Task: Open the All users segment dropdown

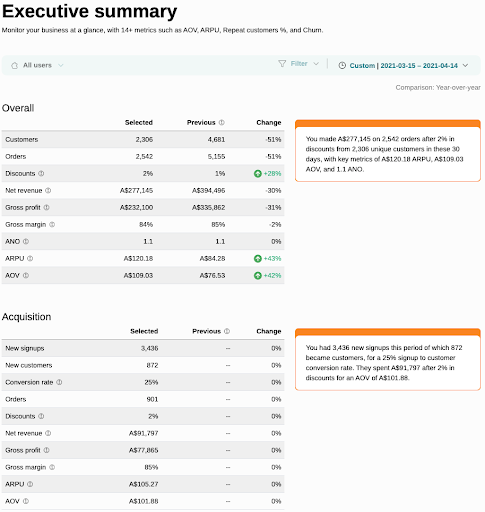Action: [x=37, y=65]
